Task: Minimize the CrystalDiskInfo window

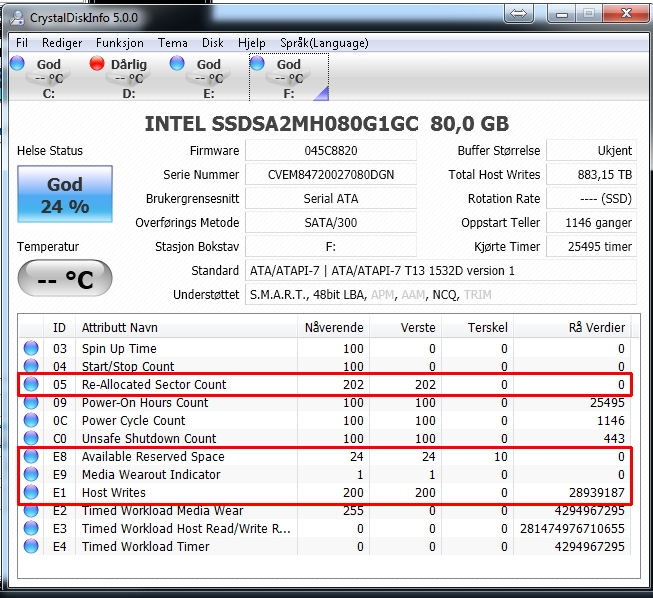Action: tap(561, 14)
